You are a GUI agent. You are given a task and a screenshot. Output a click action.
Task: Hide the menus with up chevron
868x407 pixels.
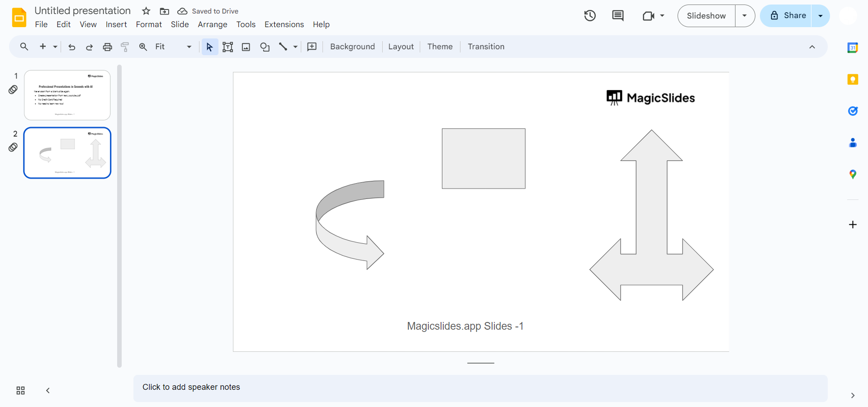pos(812,47)
